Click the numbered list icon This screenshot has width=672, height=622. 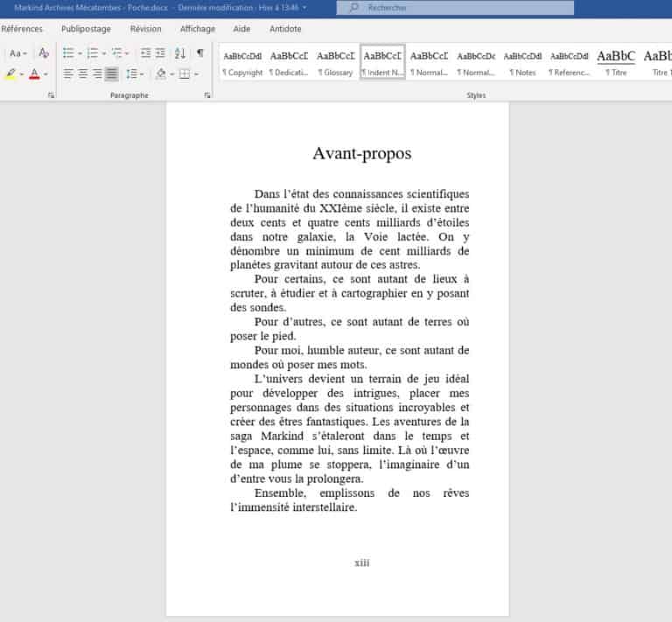[x=92, y=53]
